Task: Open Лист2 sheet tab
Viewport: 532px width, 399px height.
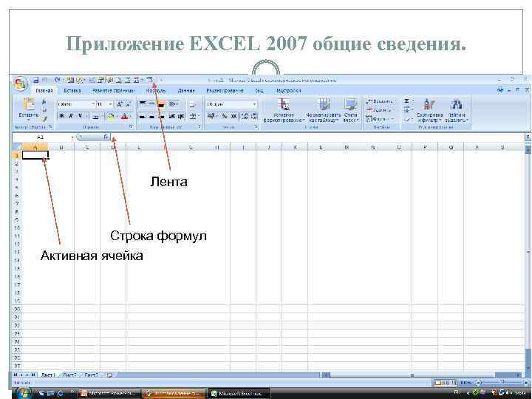Action: coord(70,375)
